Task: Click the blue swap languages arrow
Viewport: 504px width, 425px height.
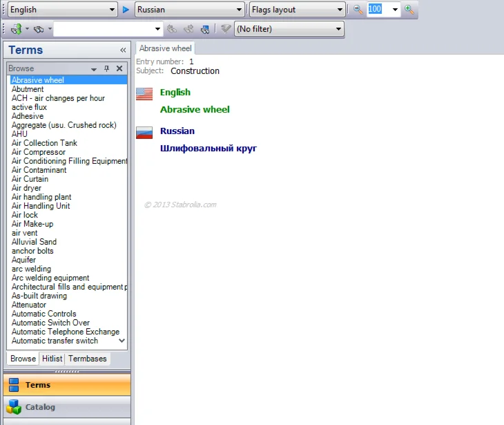Action: (126, 10)
